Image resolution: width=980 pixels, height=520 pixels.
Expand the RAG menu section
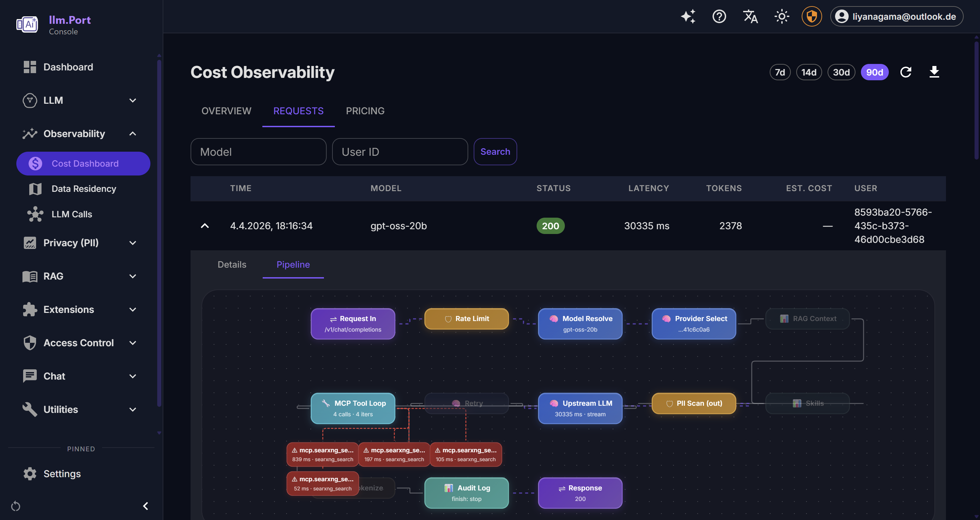pos(133,276)
